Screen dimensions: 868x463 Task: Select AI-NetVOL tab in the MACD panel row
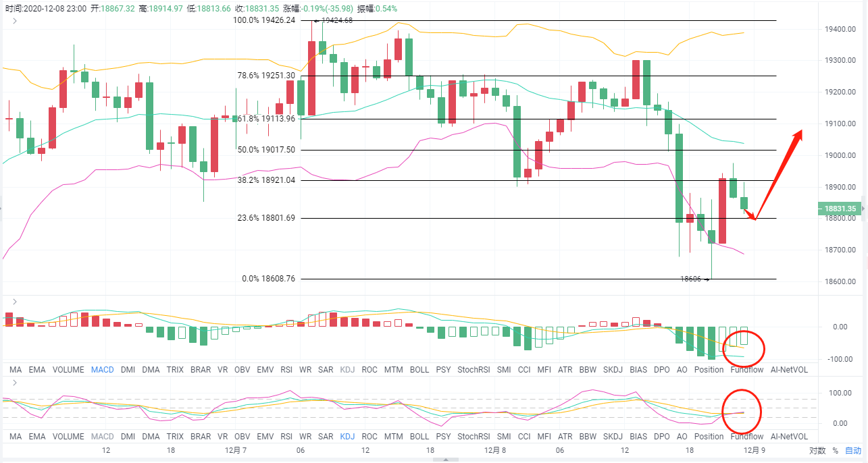click(788, 370)
